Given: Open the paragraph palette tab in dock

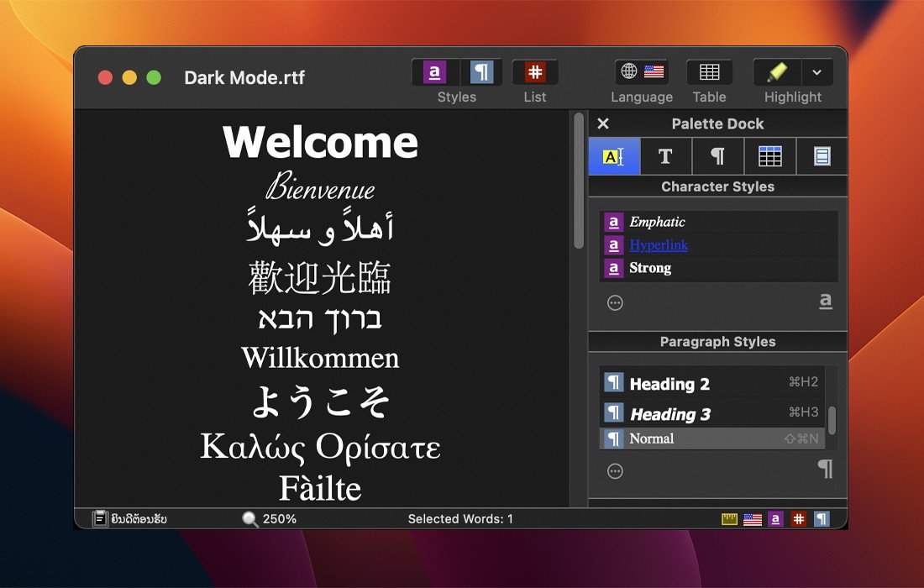Looking at the screenshot, I should click(x=717, y=156).
